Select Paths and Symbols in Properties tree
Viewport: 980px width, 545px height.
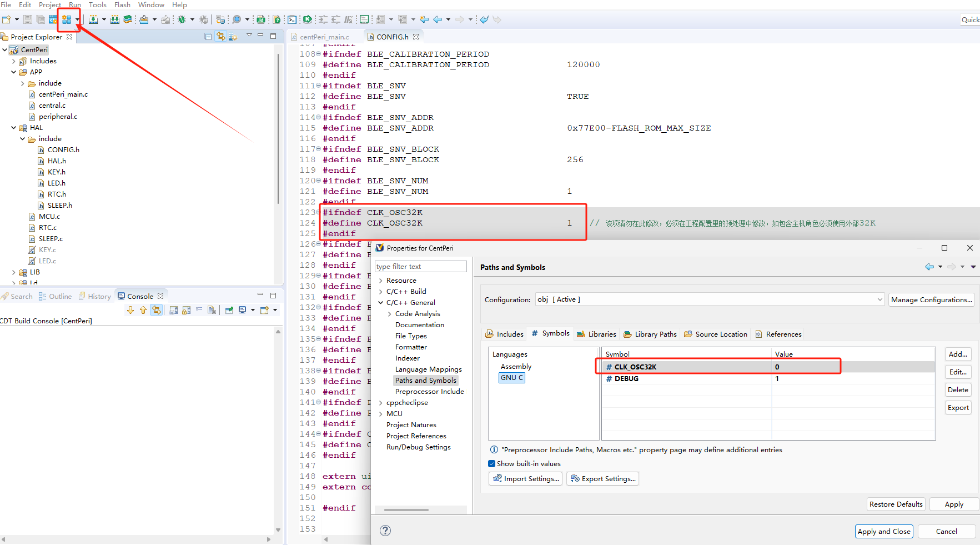tap(425, 381)
